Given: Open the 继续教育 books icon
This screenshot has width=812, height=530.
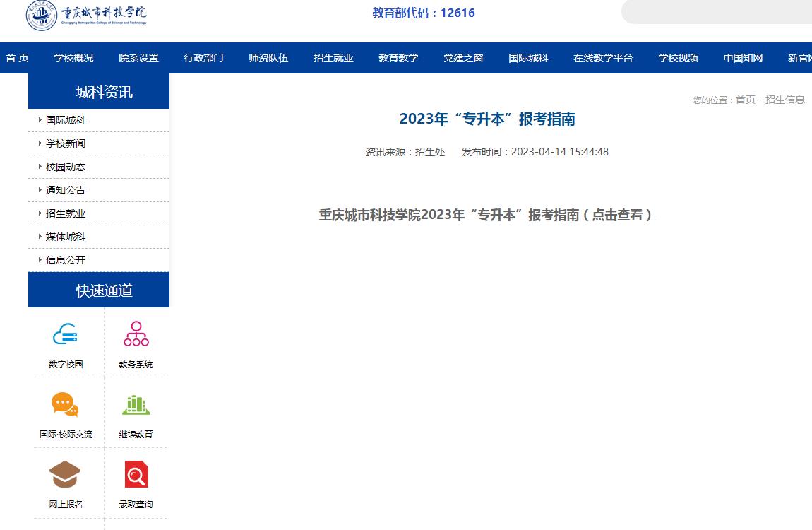Looking at the screenshot, I should click(136, 405).
